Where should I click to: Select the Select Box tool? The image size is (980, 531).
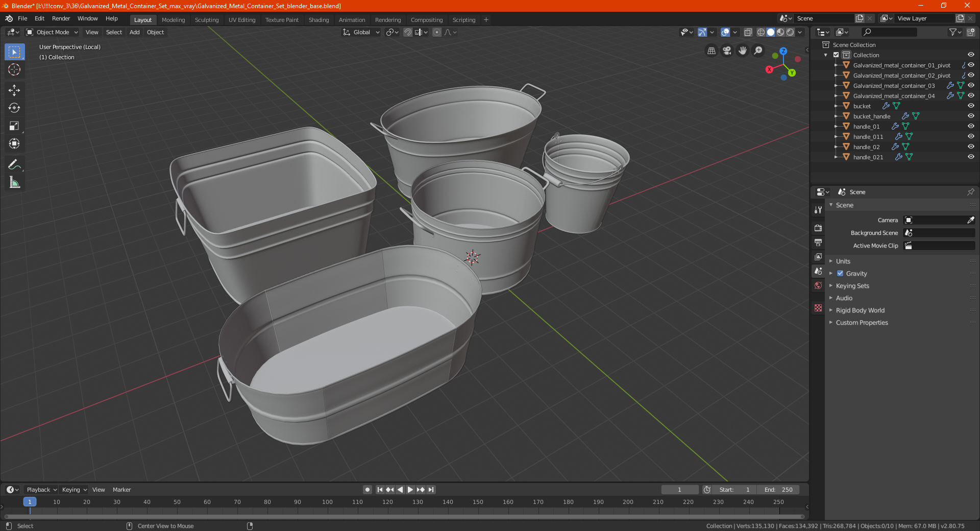(x=14, y=52)
